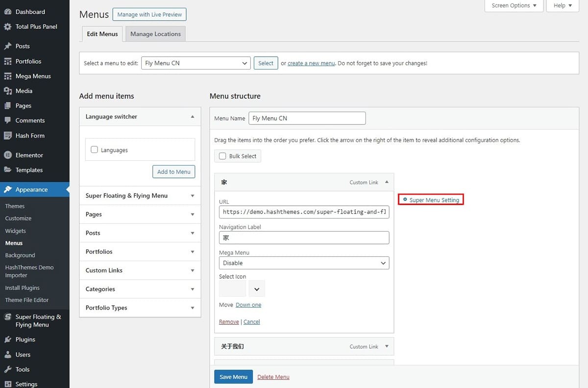Open the Theme File Editor submenu item

(x=27, y=300)
